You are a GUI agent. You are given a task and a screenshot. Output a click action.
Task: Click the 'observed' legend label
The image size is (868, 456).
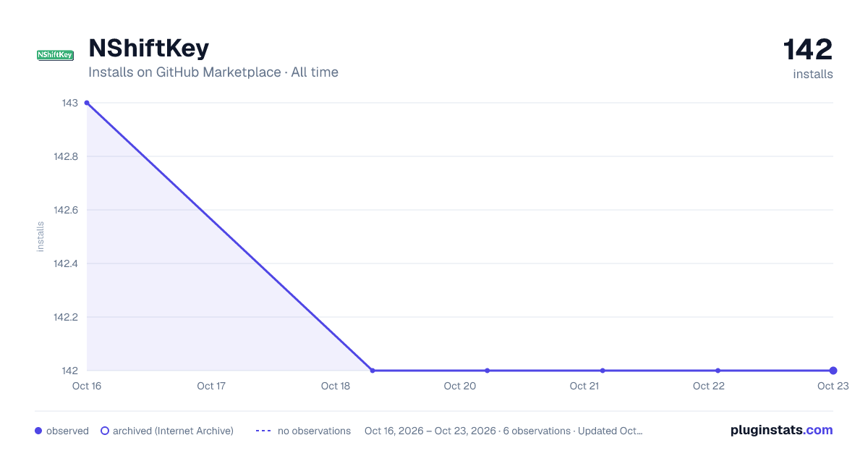[x=67, y=431]
